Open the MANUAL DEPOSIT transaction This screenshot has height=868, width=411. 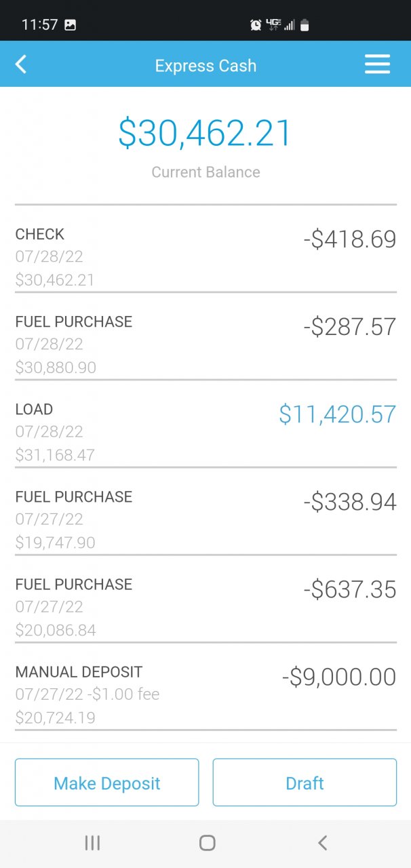pyautogui.click(x=206, y=694)
